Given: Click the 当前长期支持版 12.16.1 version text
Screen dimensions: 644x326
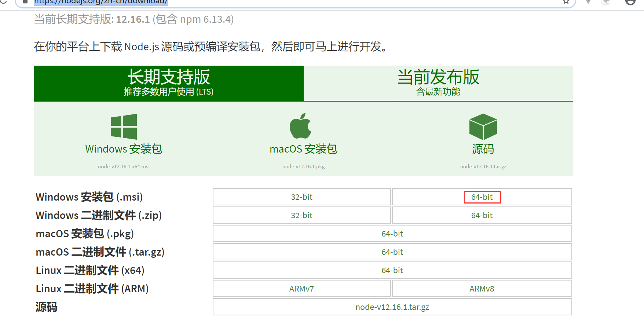Looking at the screenshot, I should tap(134, 19).
